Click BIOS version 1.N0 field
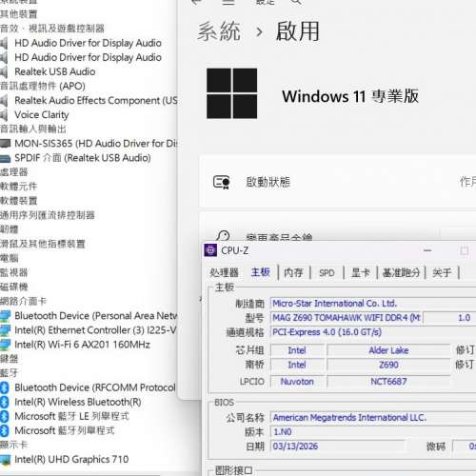Viewport: 476px width, 476px height. tap(373, 432)
